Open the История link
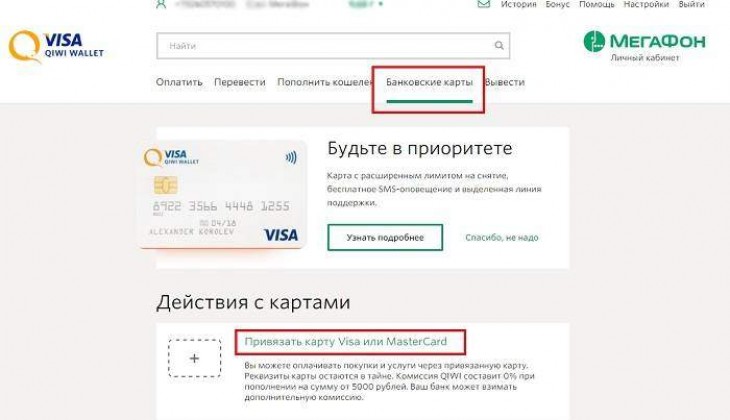The height and width of the screenshot is (420, 730). point(519,4)
